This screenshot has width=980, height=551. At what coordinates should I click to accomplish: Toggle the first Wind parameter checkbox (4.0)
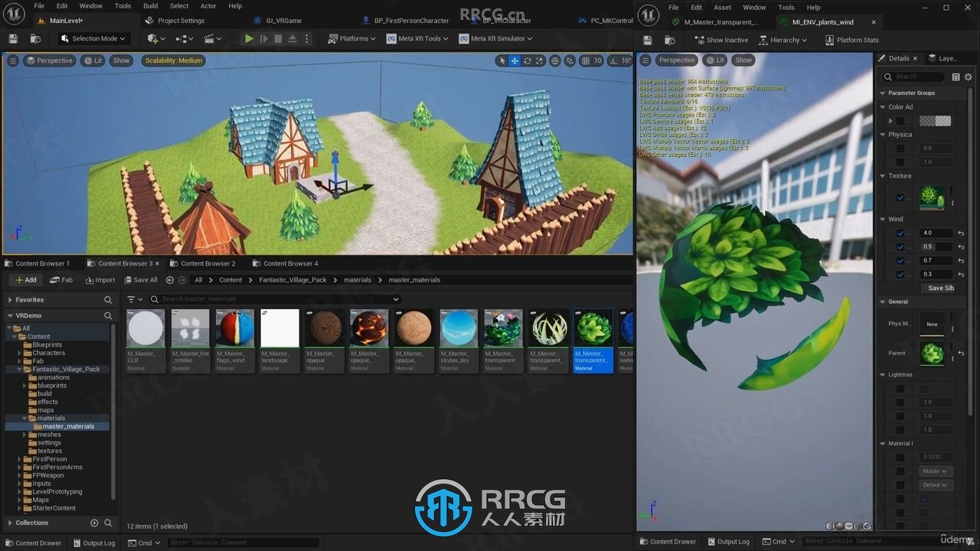click(x=900, y=233)
